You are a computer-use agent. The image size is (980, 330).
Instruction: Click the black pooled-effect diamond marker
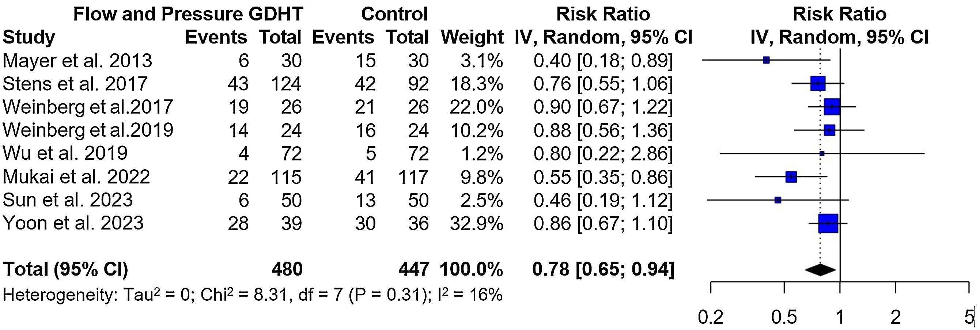[820, 270]
